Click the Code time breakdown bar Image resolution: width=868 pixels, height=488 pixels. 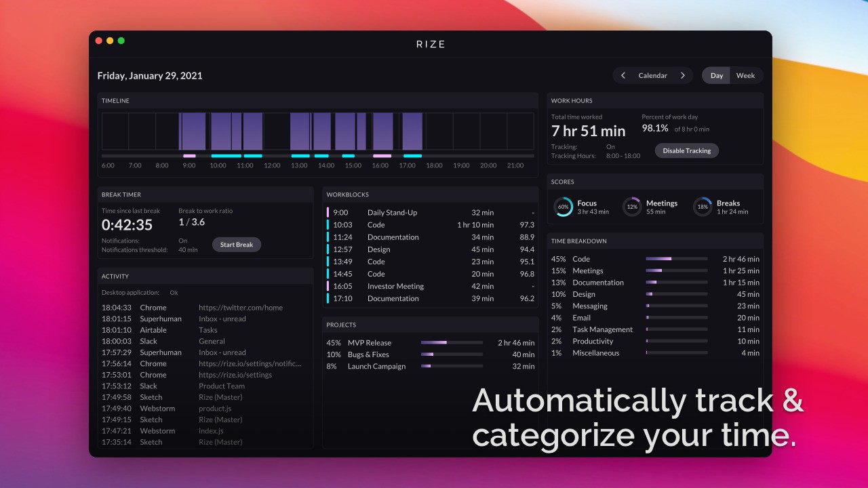pyautogui.click(x=676, y=259)
